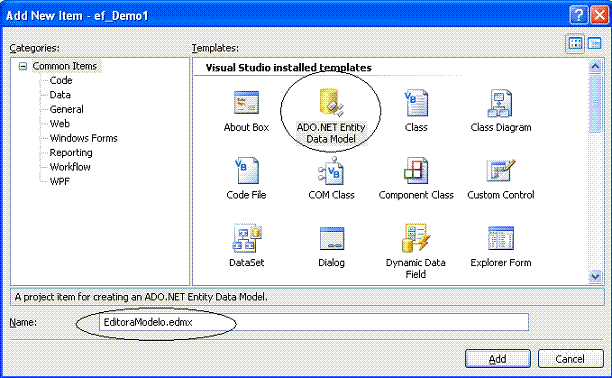Select the Dynamic Data Field template icon

tap(416, 238)
